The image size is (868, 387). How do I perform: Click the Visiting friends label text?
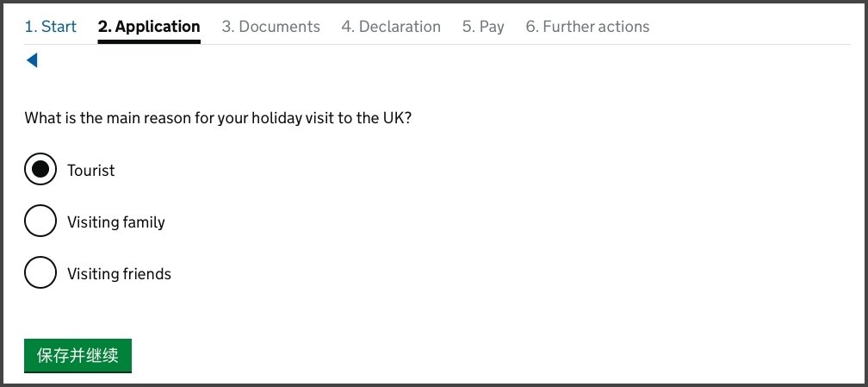coord(120,274)
